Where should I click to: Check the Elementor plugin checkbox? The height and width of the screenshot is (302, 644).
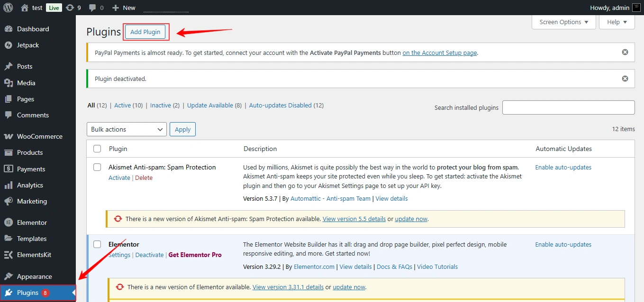point(97,244)
